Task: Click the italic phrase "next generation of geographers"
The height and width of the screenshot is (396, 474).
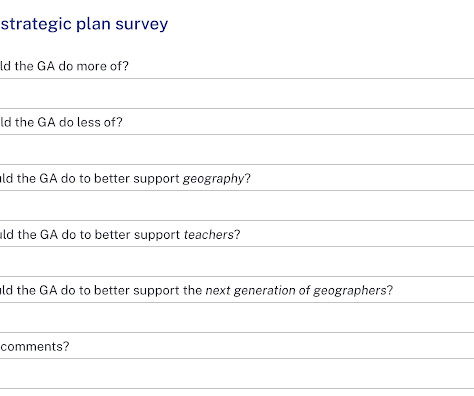Action: click(x=296, y=291)
